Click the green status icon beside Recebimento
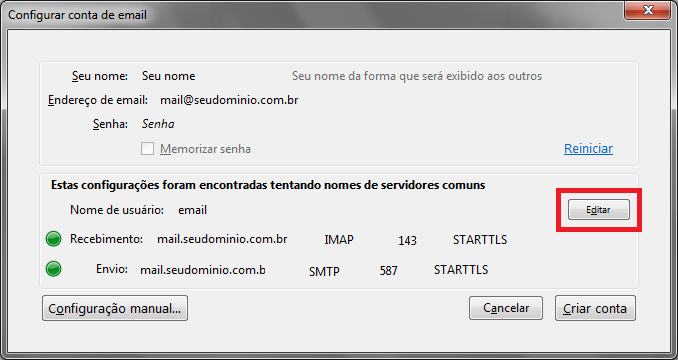Screen dimensions: 678x360 pos(53,239)
